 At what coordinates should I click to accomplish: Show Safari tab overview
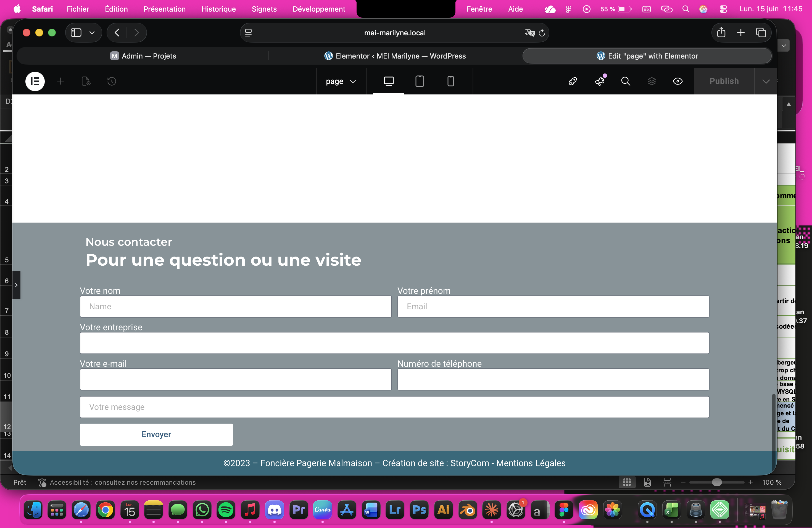pyautogui.click(x=761, y=33)
